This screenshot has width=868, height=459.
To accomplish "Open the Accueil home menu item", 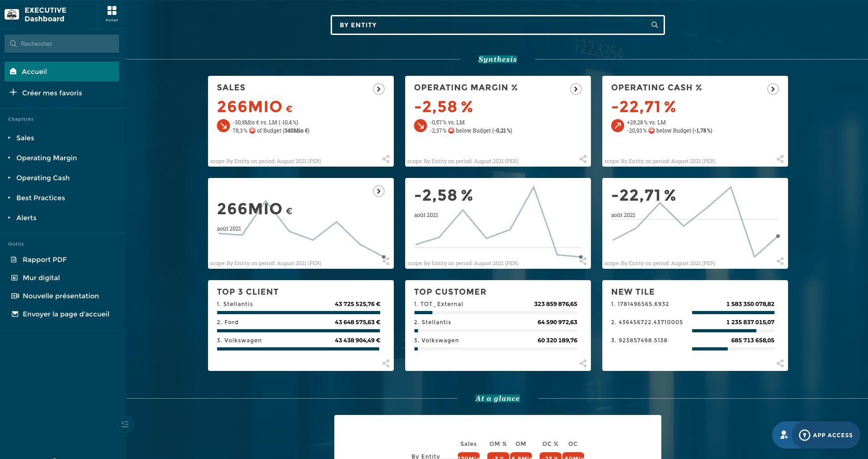I will click(x=62, y=72).
